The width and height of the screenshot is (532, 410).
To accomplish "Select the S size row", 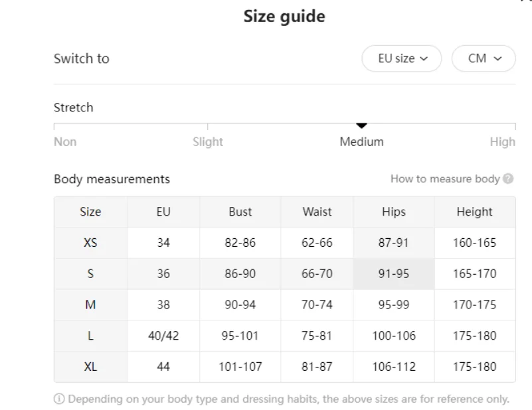I will 90,273.
